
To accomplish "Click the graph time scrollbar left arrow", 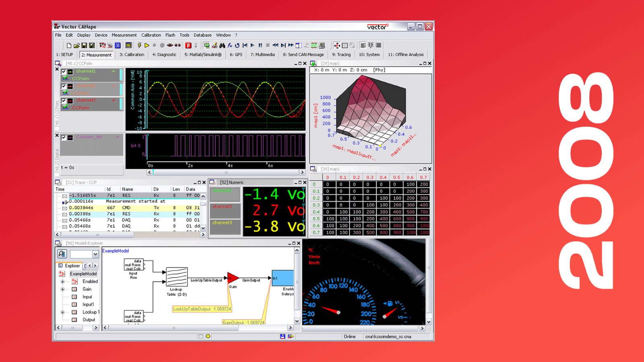I will [150, 172].
